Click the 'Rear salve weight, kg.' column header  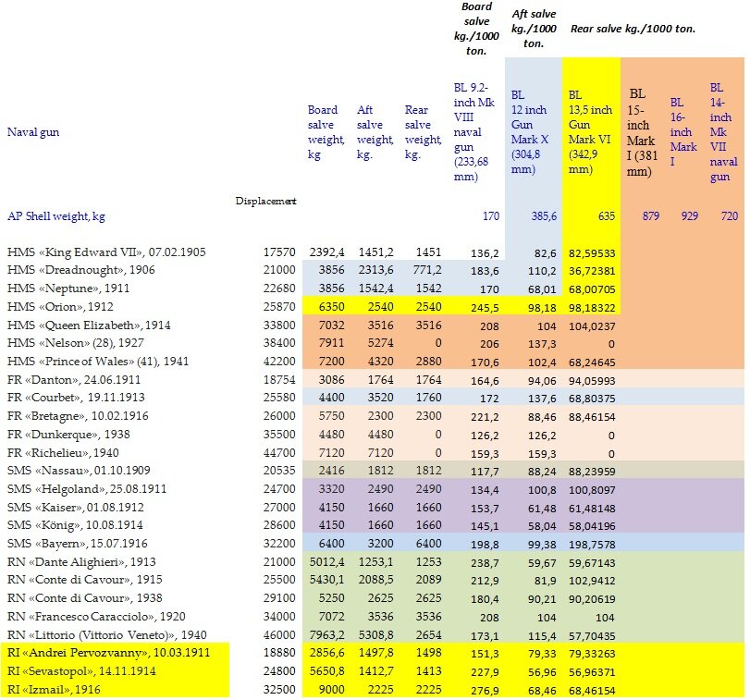pyautogui.click(x=423, y=132)
